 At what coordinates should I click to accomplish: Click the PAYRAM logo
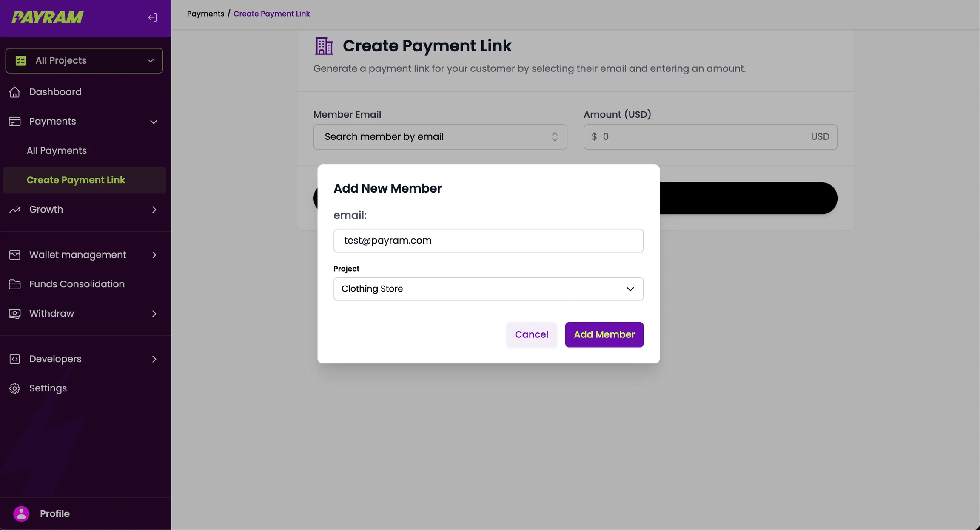[x=47, y=17]
